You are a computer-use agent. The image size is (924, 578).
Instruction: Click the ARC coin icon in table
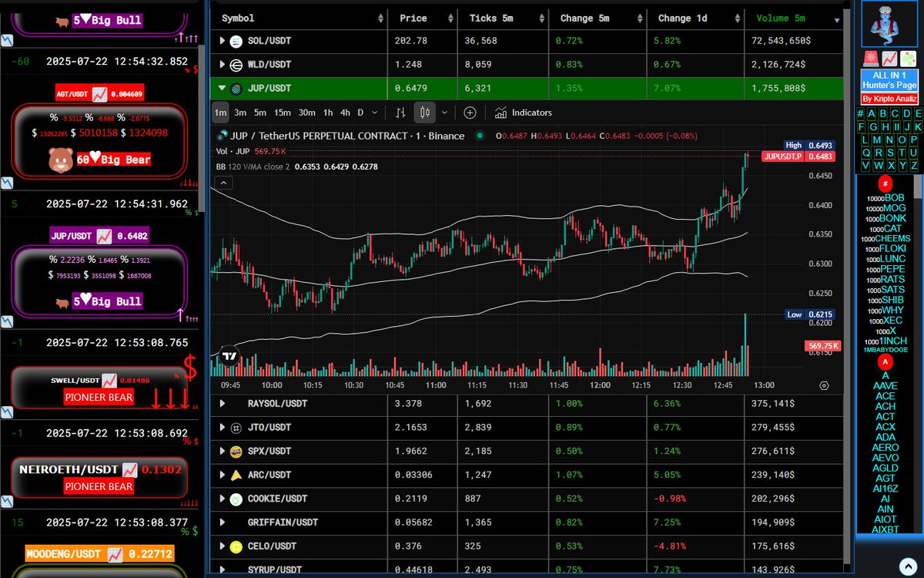click(236, 475)
